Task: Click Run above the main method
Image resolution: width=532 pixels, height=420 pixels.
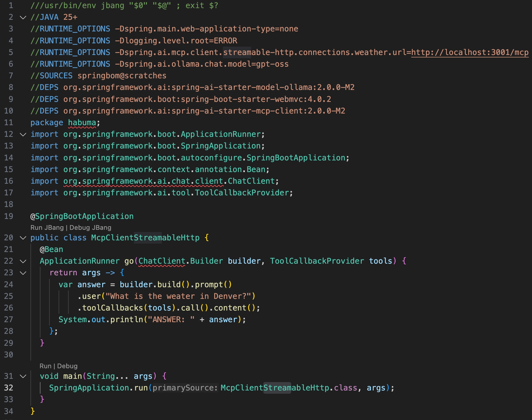Action: [x=45, y=366]
